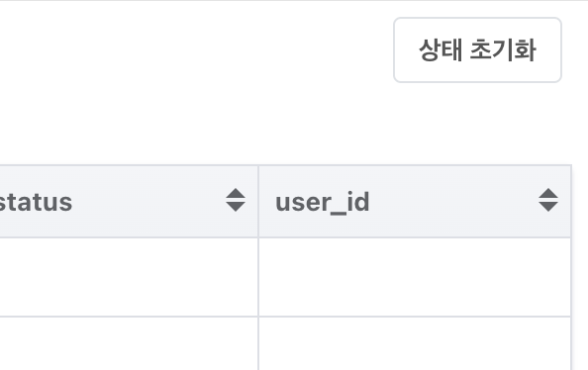Click empty header space beside user_id label
This screenshot has width=588, height=370.
(x=453, y=201)
